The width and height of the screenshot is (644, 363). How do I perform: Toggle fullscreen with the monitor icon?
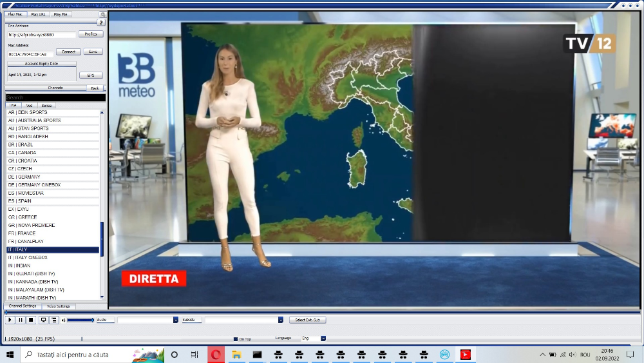coord(43,320)
